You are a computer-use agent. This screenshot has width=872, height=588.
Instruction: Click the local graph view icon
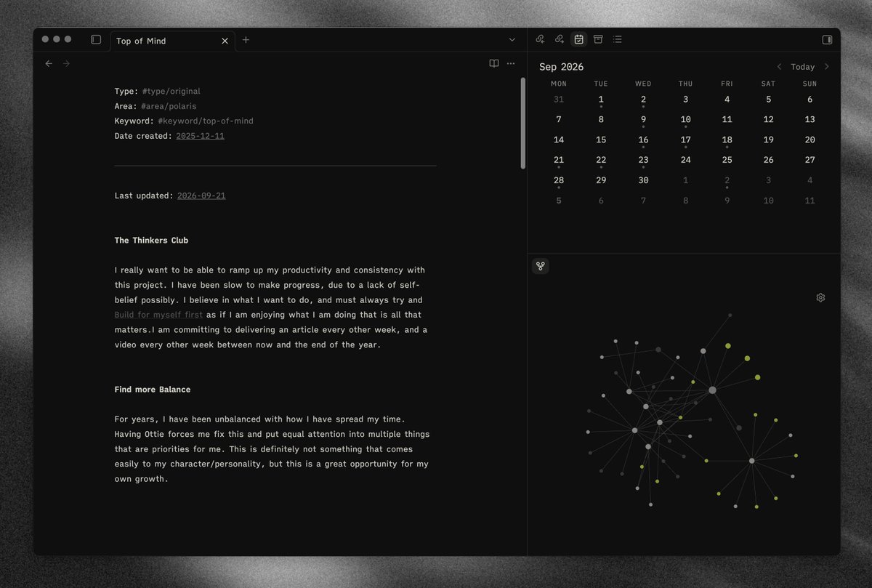(540, 266)
